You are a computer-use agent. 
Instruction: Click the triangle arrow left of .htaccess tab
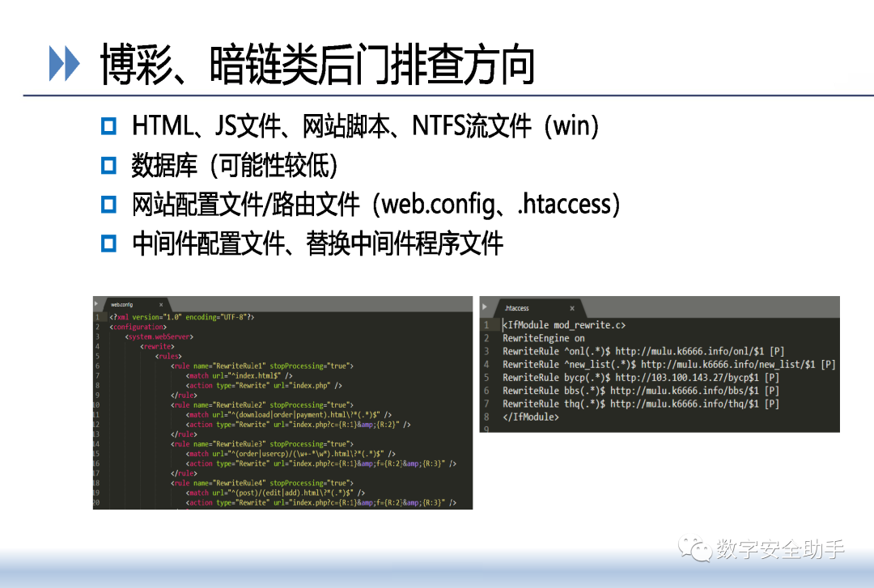click(x=485, y=307)
